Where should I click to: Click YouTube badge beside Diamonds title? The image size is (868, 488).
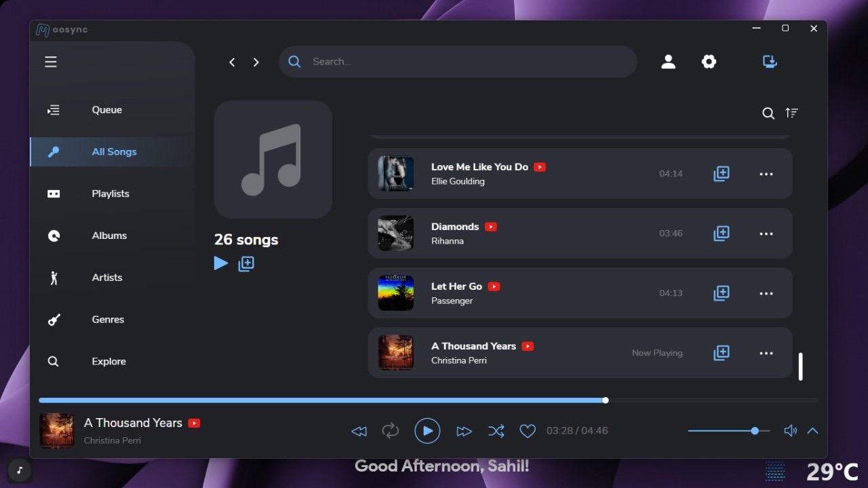coord(491,227)
